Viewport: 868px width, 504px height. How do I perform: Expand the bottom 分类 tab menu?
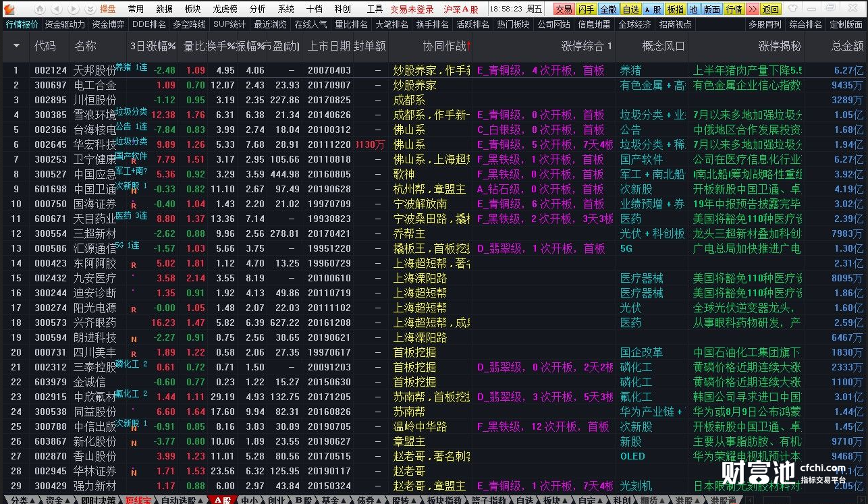click(x=22, y=500)
